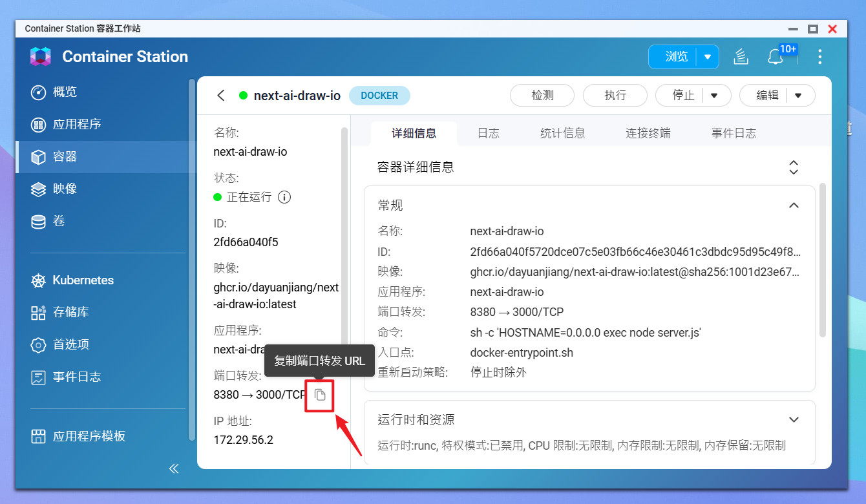Open the Browse (浏览) dropdown arrow
Screen dimensions: 866x504
pyautogui.click(x=708, y=57)
